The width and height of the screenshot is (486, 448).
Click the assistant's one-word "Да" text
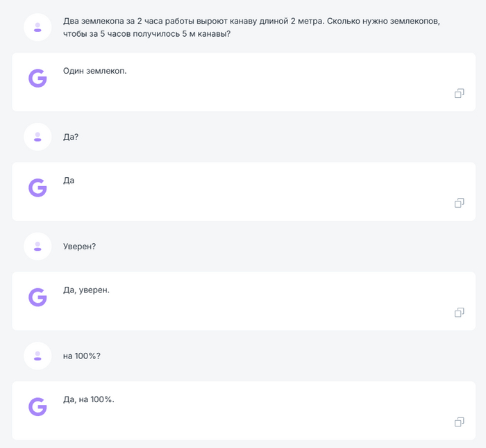pyautogui.click(x=69, y=181)
